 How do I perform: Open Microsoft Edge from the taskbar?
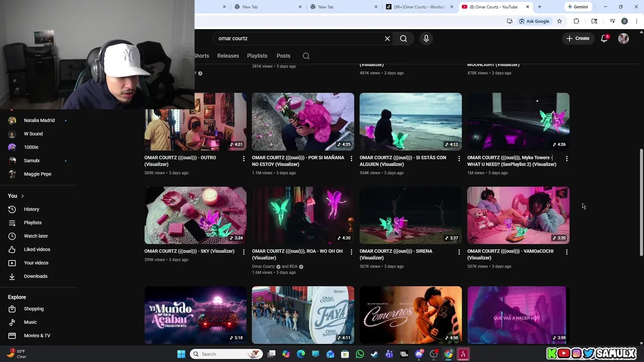[301, 354]
